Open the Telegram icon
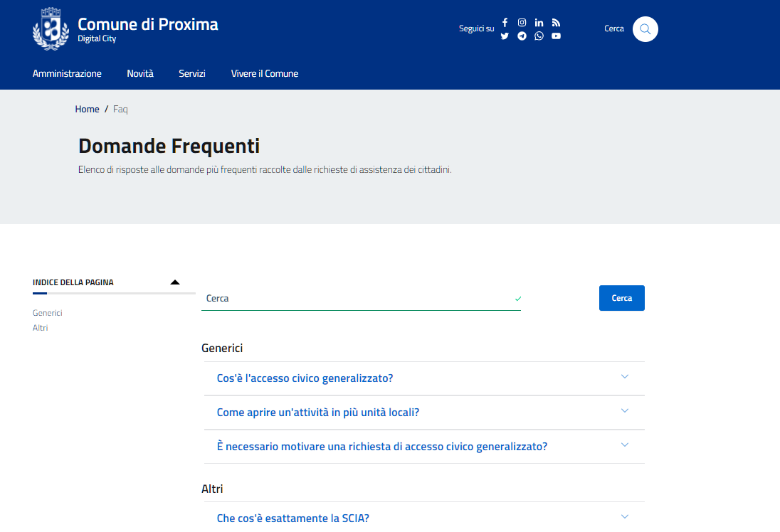This screenshot has width=780, height=532. tap(522, 36)
